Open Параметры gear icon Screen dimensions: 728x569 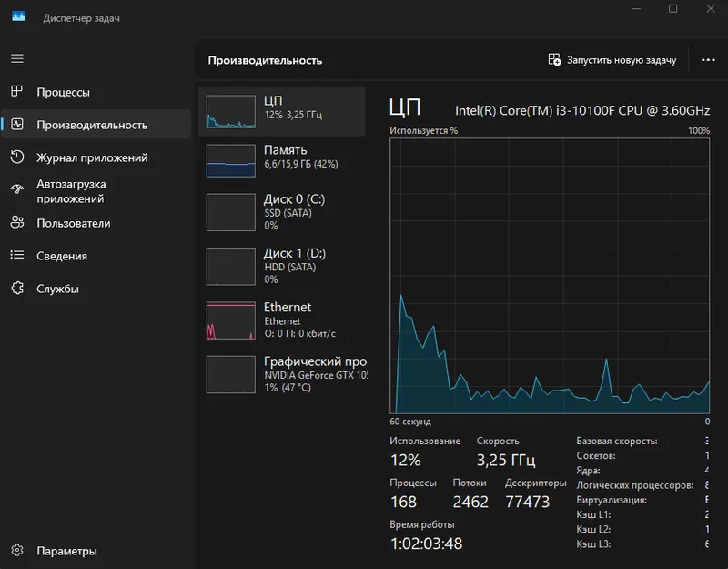[17, 551]
